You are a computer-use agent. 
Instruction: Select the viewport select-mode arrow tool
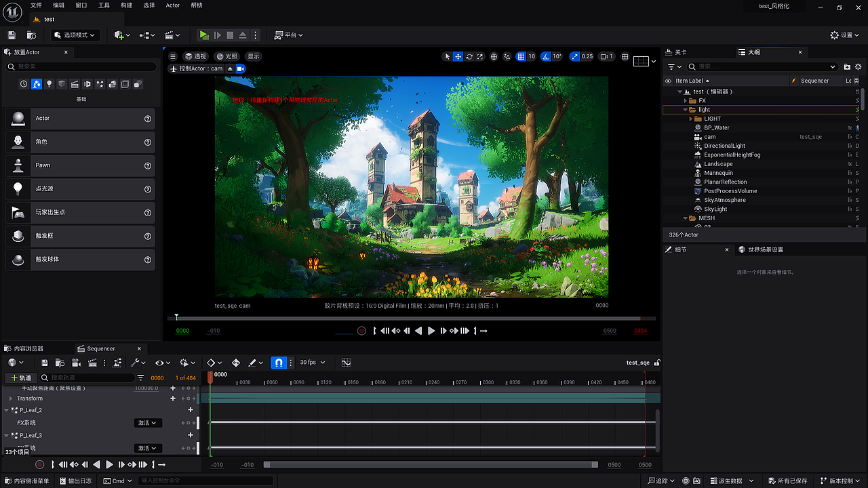tap(447, 57)
